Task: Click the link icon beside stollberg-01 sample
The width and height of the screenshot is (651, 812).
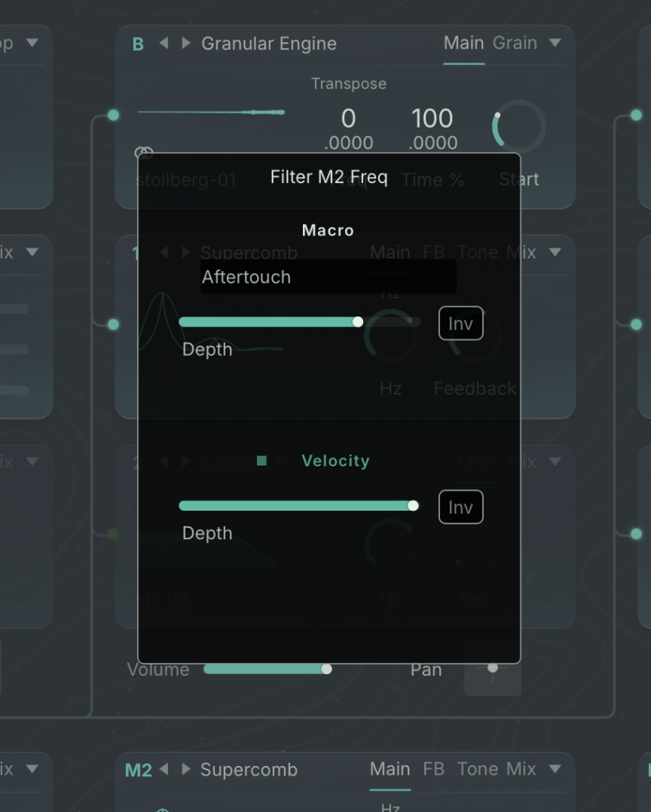Action: (144, 152)
